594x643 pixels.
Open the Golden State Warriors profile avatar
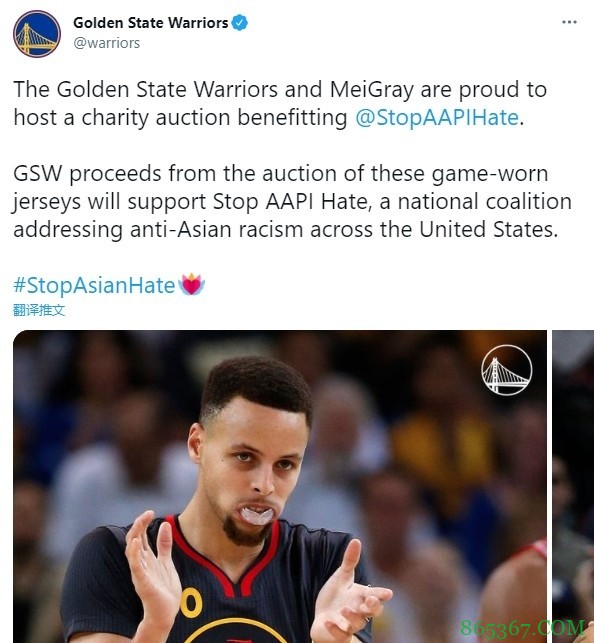[x=37, y=34]
